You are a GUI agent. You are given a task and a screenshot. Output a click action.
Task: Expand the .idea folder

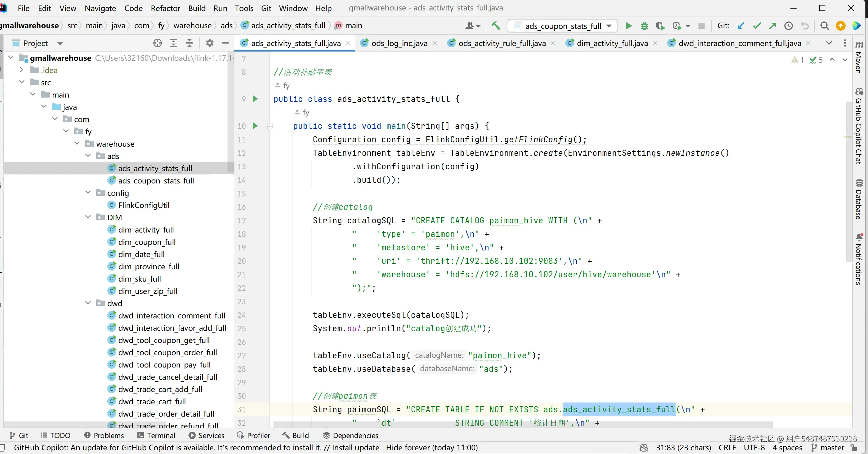click(x=21, y=70)
